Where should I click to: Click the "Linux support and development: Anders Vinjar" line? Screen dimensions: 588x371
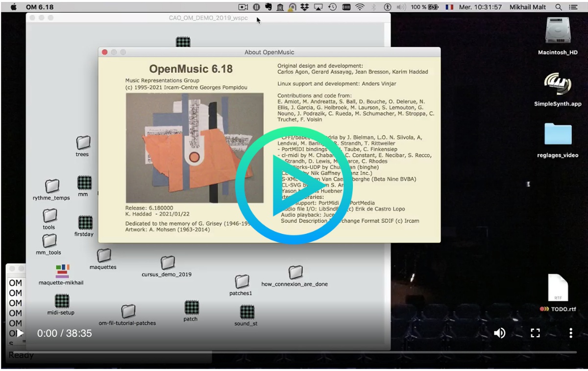point(337,84)
